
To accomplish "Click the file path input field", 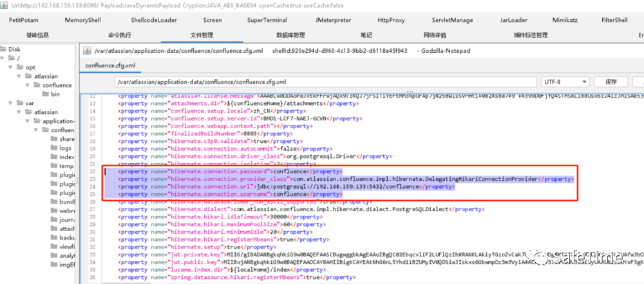I will (x=325, y=82).
